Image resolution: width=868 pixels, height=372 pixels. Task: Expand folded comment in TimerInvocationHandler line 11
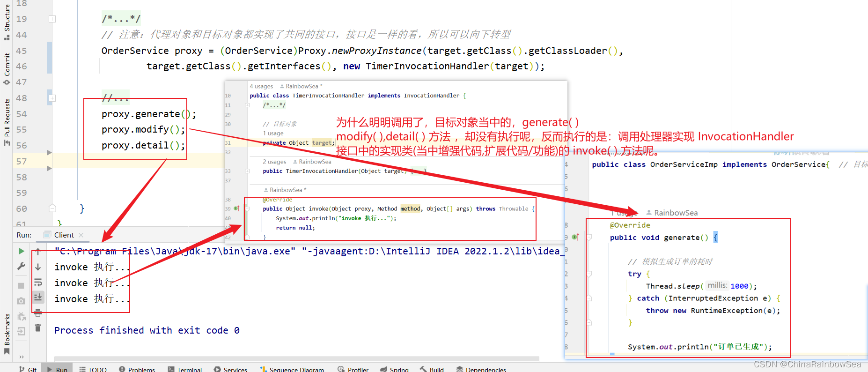coord(247,105)
